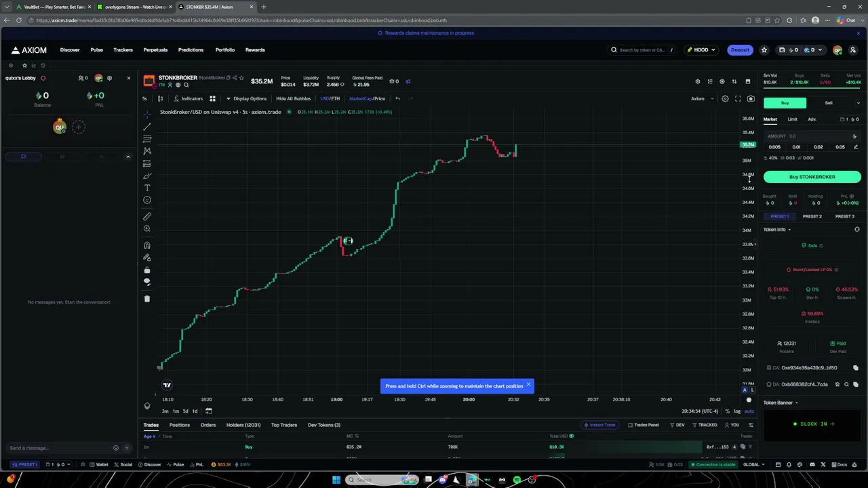Collapse the lobby panel chevron
Image resolution: width=868 pixels, height=488 pixels.
[127, 157]
